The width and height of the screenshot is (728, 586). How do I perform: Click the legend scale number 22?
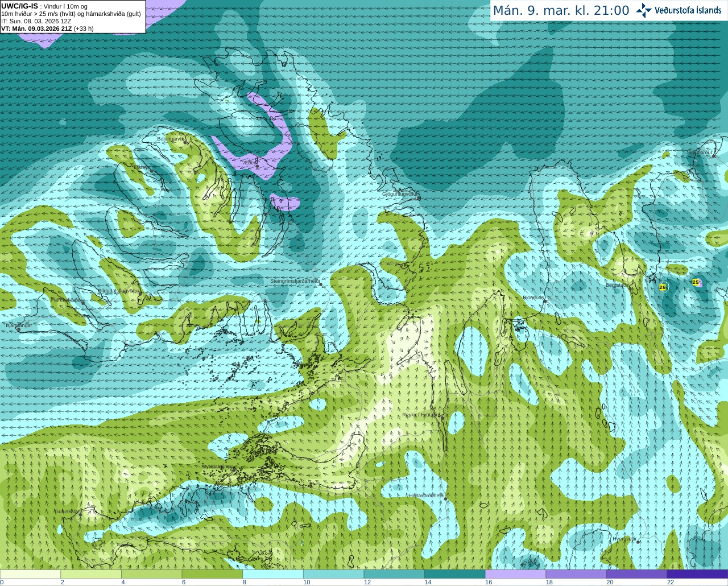click(671, 582)
